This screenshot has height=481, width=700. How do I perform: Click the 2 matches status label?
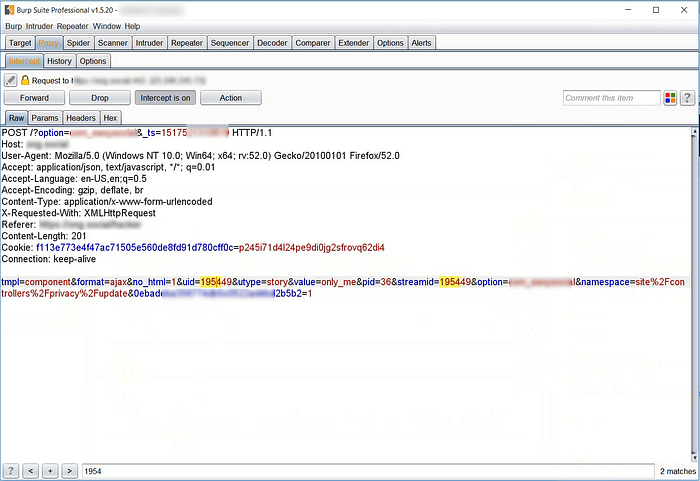[678, 471]
